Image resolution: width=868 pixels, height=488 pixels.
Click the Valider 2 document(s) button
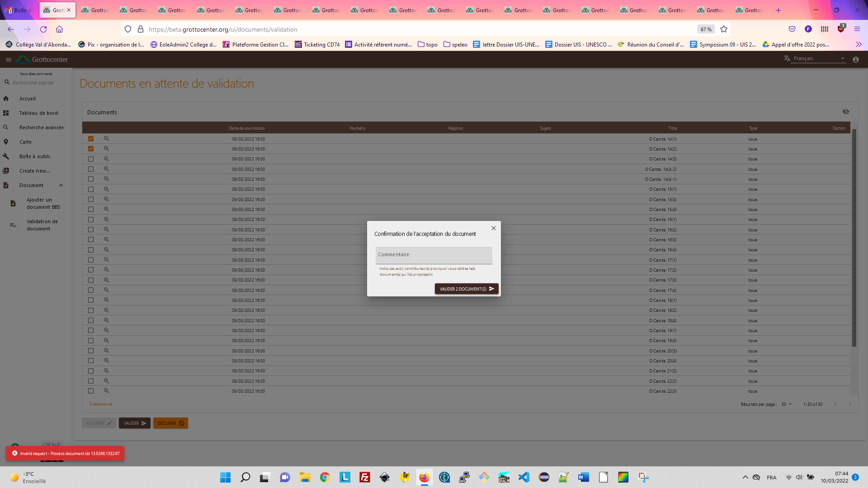466,289
